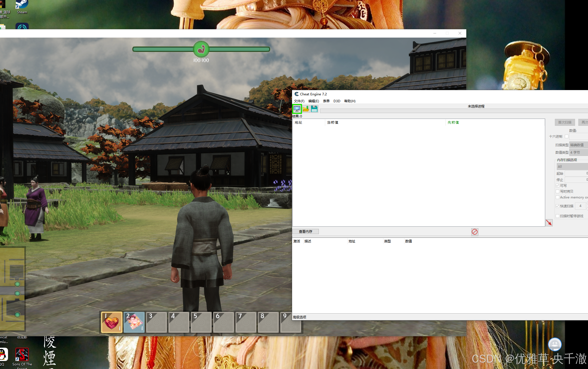588x369 pixels.
Task: Click the open folder toolbar icon
Action: 306,109
